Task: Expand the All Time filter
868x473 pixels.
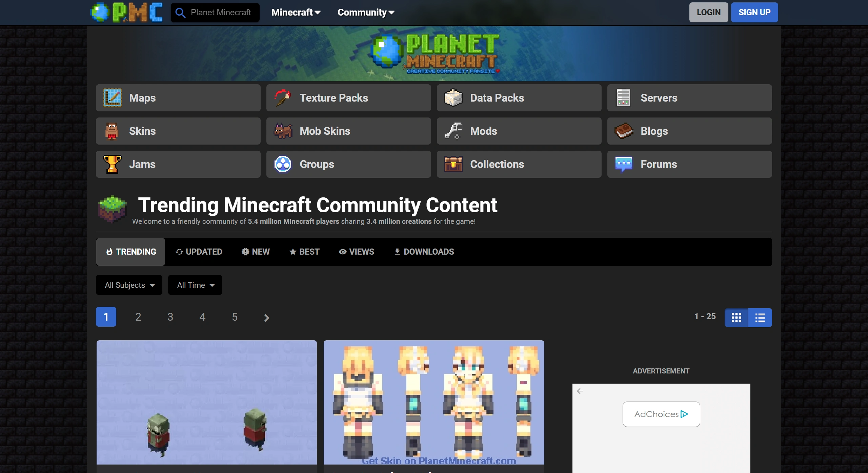Action: pyautogui.click(x=195, y=285)
